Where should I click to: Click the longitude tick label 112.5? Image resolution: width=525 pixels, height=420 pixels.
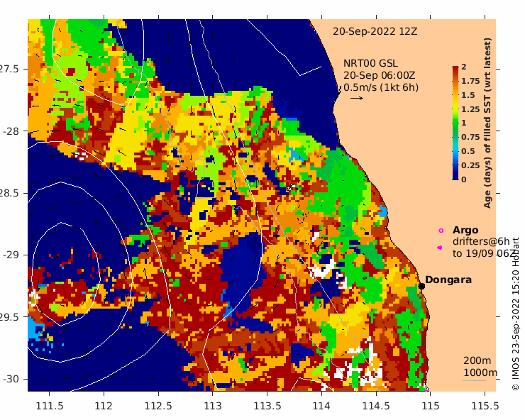pos(158,407)
